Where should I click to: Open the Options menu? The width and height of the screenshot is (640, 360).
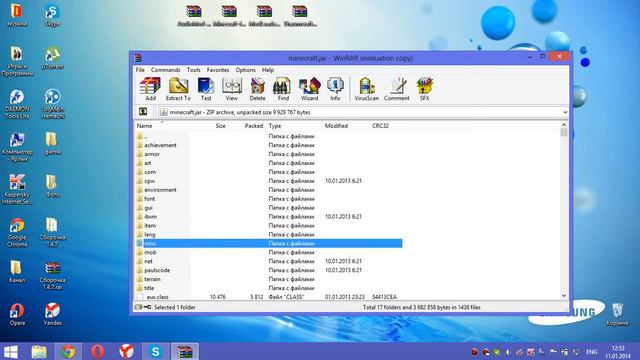245,70
